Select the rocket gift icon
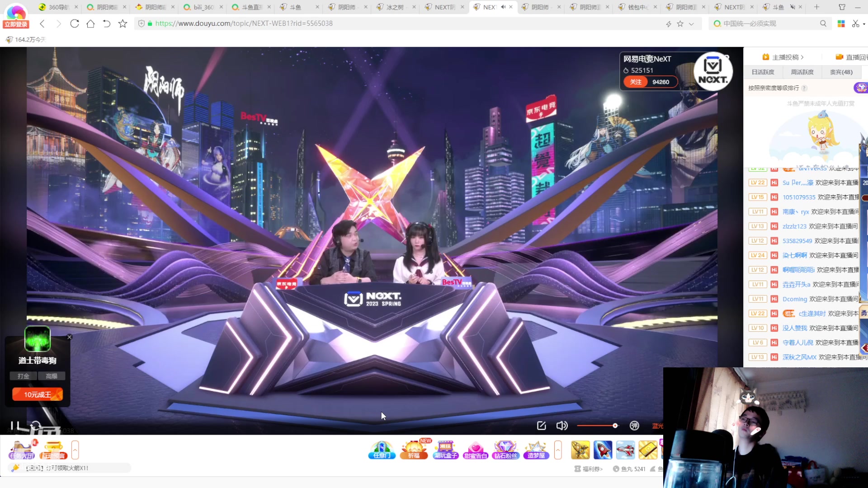 coord(603,450)
